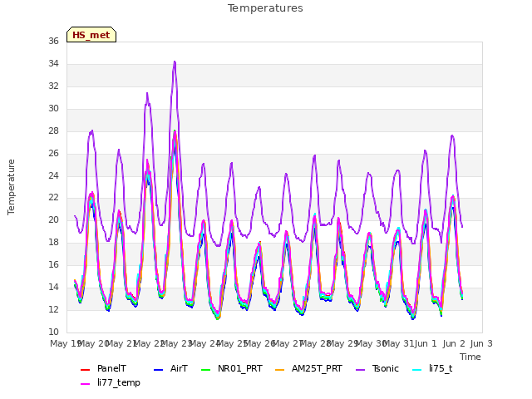Click the magenta li77_temp legend swatch
Viewport: 532px width, 399px height.
pyautogui.click(x=85, y=384)
